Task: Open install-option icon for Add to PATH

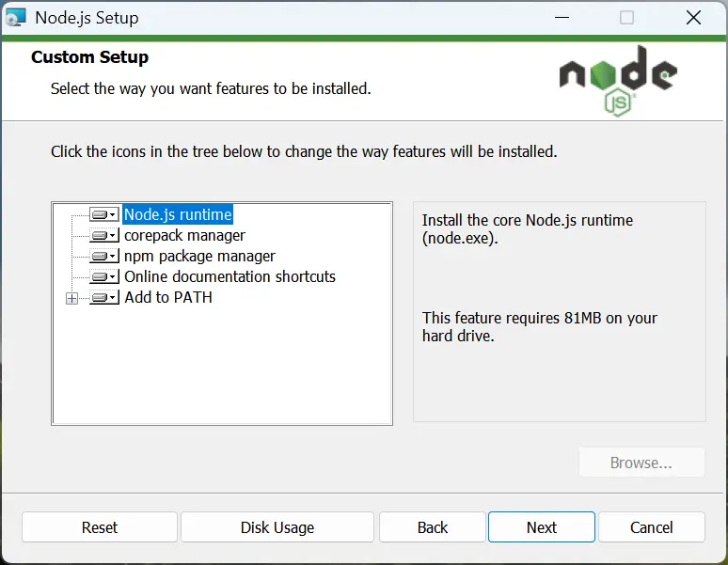Action: [104, 297]
